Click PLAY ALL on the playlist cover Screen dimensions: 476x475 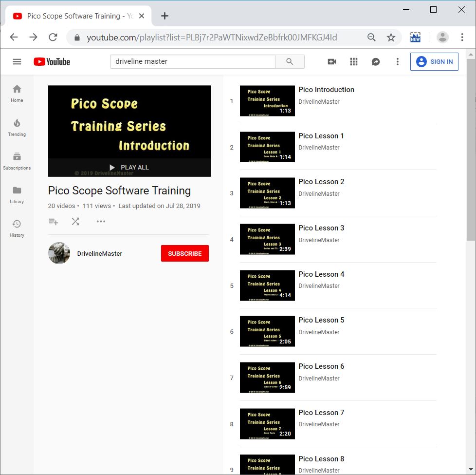point(129,168)
